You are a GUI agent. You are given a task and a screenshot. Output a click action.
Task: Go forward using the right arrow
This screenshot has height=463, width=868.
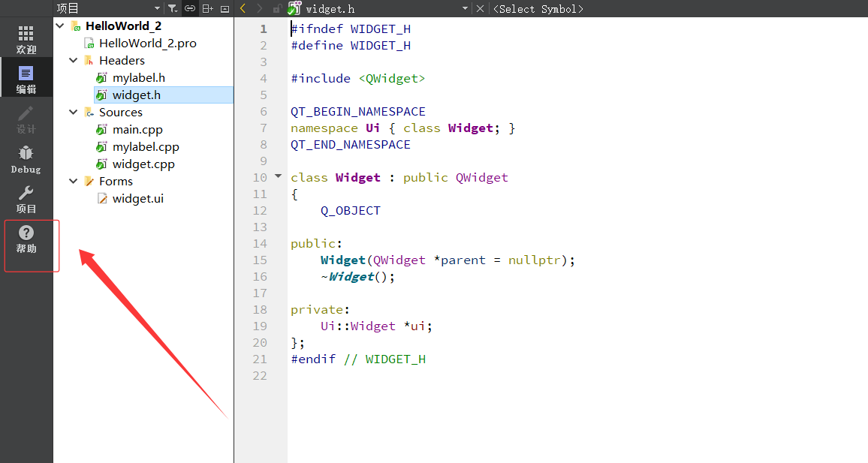pos(259,8)
